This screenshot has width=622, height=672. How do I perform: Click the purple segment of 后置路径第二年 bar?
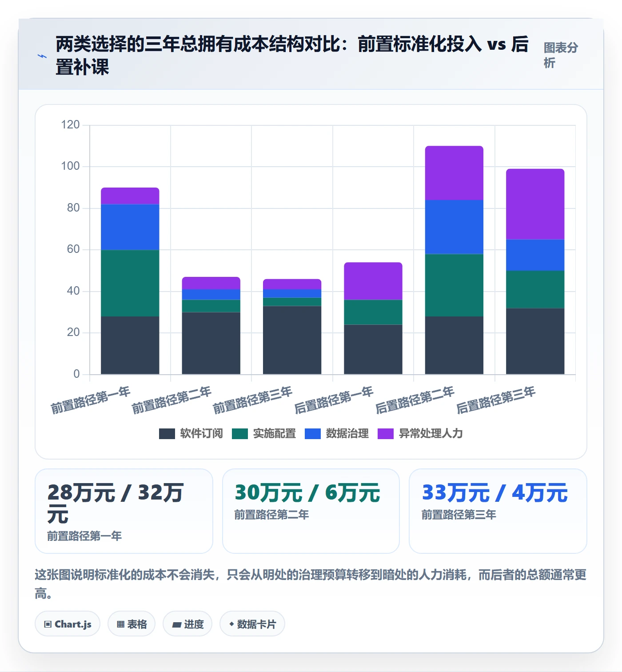click(x=454, y=173)
